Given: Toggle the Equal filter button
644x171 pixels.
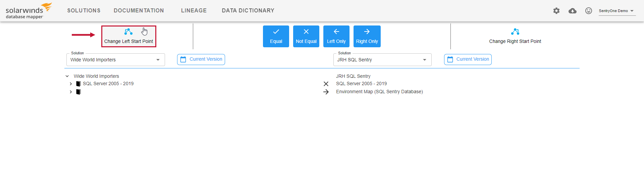Looking at the screenshot, I should click(x=276, y=36).
